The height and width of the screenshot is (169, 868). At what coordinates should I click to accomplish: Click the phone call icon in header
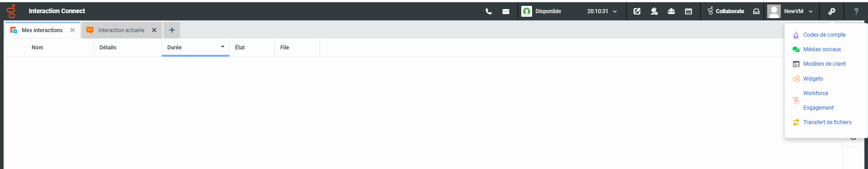[489, 11]
